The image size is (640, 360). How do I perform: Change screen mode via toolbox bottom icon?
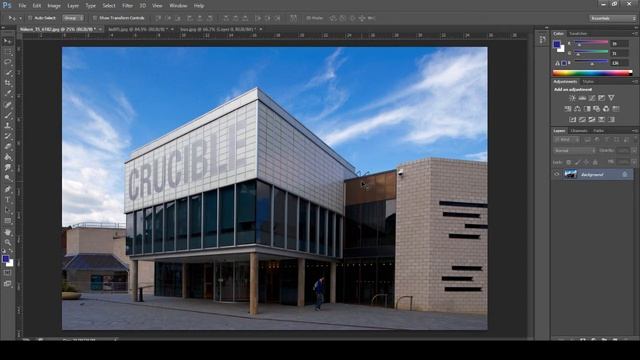tap(7, 284)
